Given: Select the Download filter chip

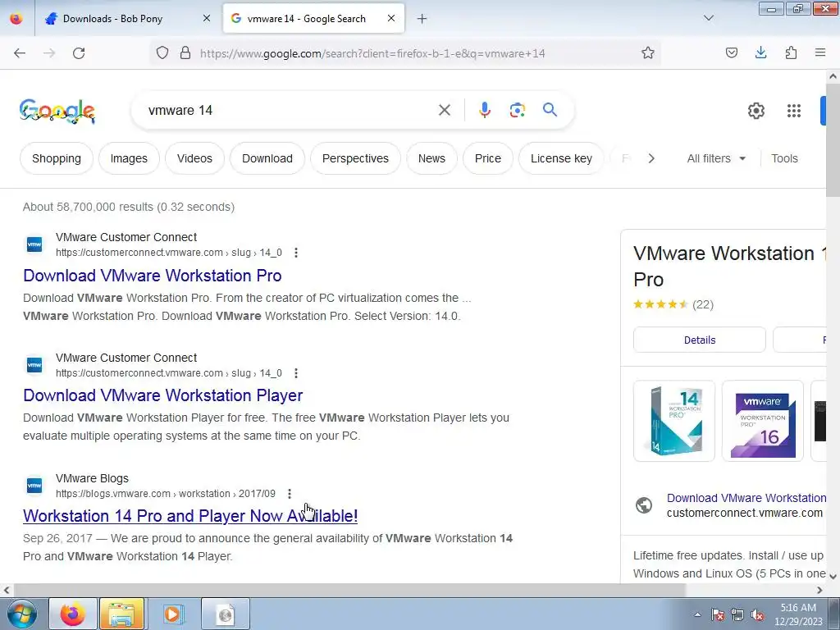Looking at the screenshot, I should point(267,158).
